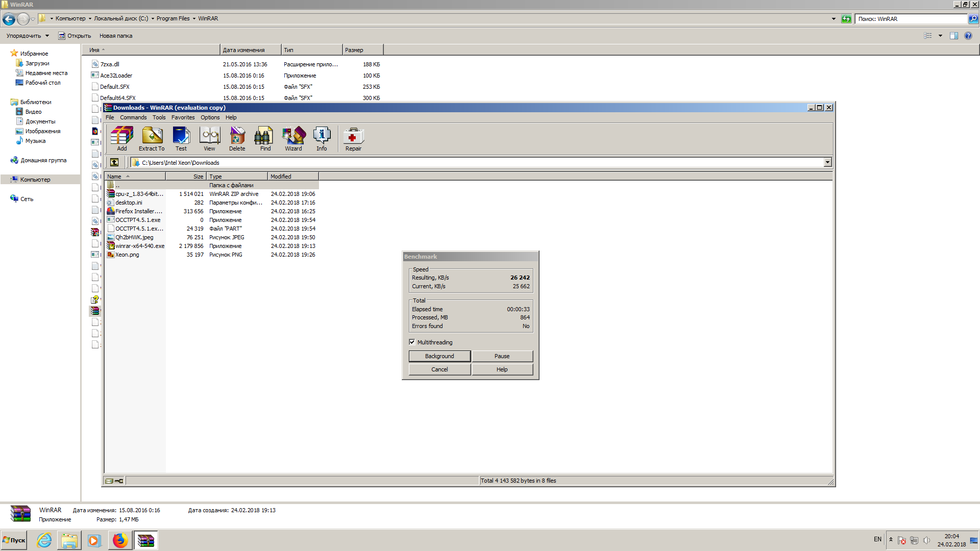Click the View file toolbar icon

pos(209,139)
